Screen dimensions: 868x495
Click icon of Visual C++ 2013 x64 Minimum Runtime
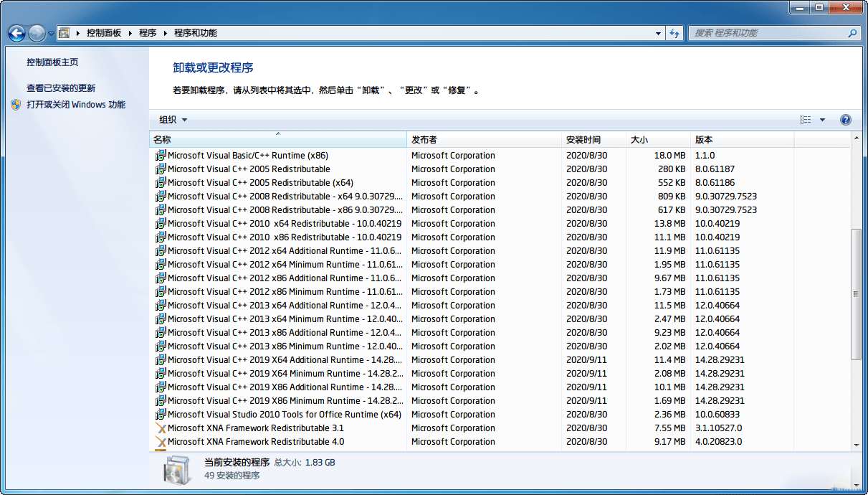tap(161, 319)
